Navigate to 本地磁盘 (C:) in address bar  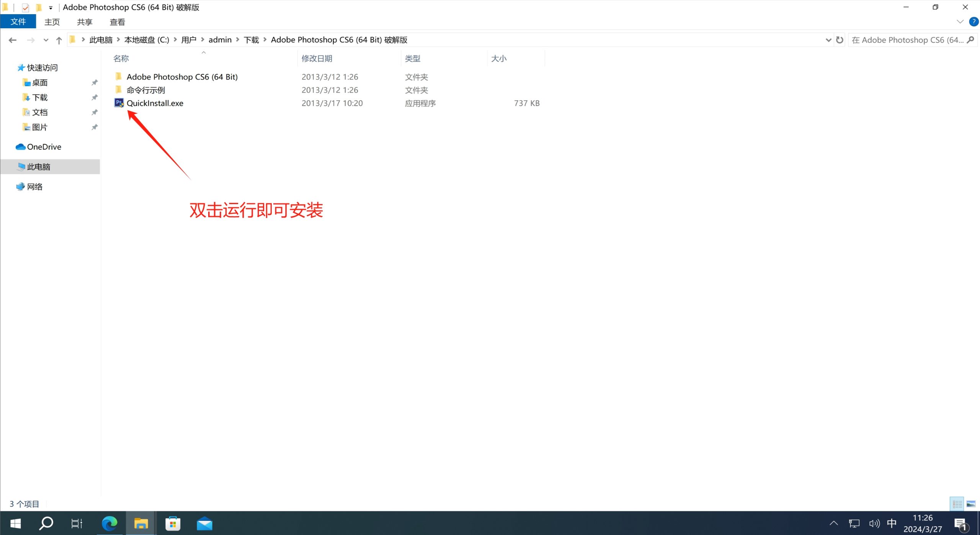click(x=147, y=40)
